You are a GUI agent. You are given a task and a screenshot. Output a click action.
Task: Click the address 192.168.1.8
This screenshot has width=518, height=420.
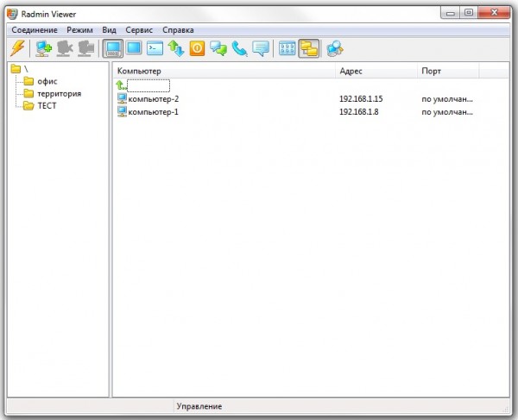[x=359, y=112]
